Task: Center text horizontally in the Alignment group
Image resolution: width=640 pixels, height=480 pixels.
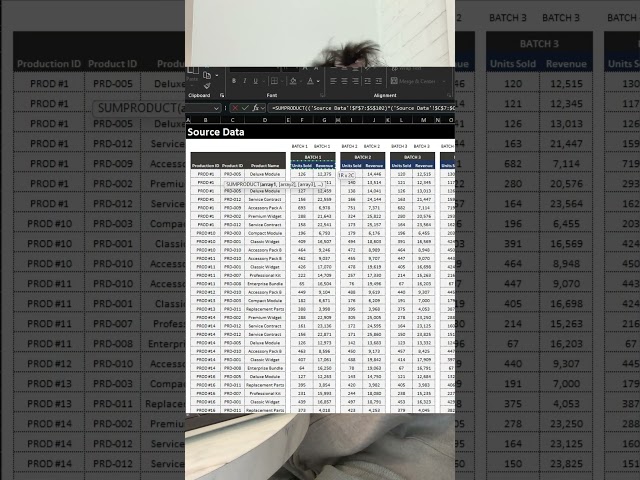Action: point(344,81)
